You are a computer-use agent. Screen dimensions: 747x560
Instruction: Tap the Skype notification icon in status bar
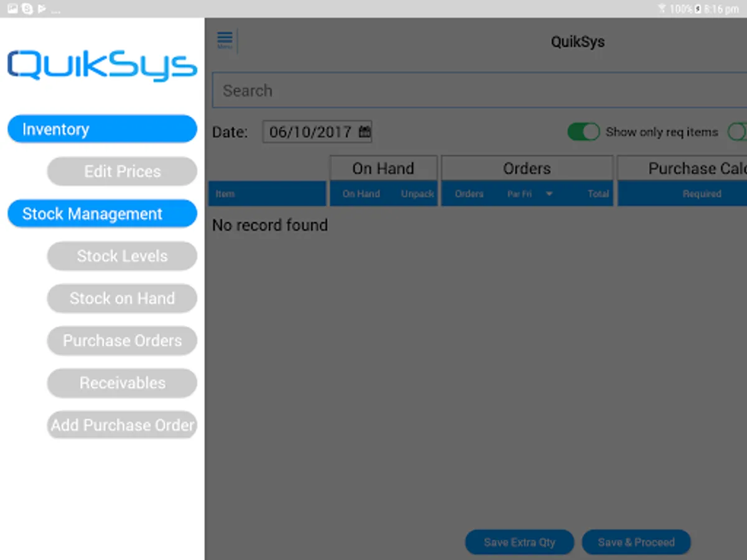[27, 9]
